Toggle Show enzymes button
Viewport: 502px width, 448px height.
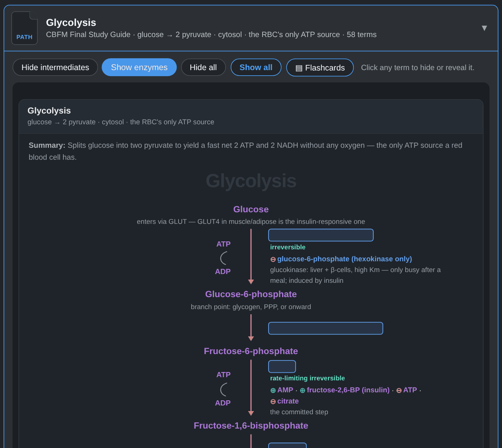[x=139, y=67]
